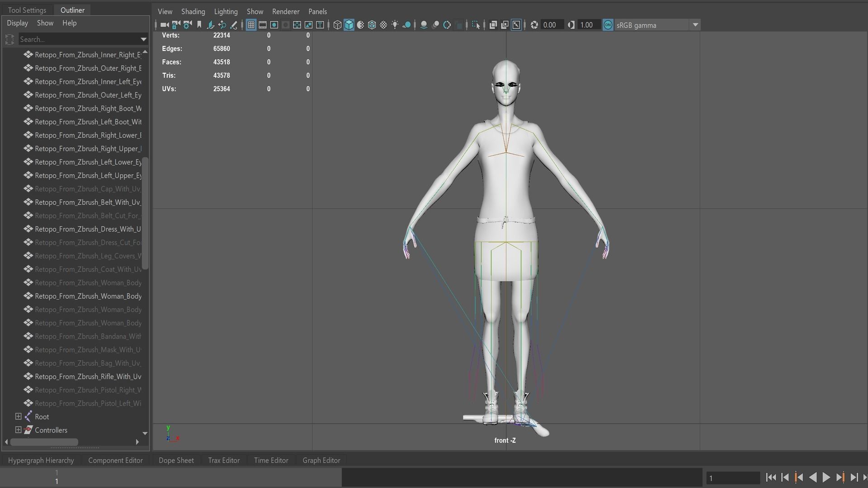Click the exposure value field

tap(550, 25)
